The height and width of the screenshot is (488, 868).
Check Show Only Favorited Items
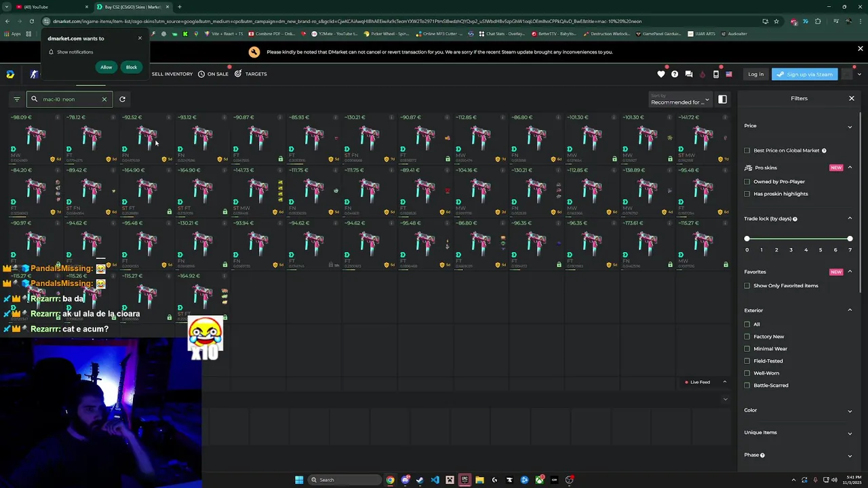747,285
